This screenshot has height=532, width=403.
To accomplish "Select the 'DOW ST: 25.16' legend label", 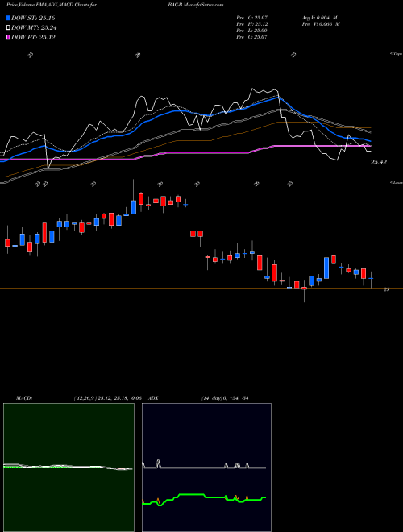I will (33, 18).
